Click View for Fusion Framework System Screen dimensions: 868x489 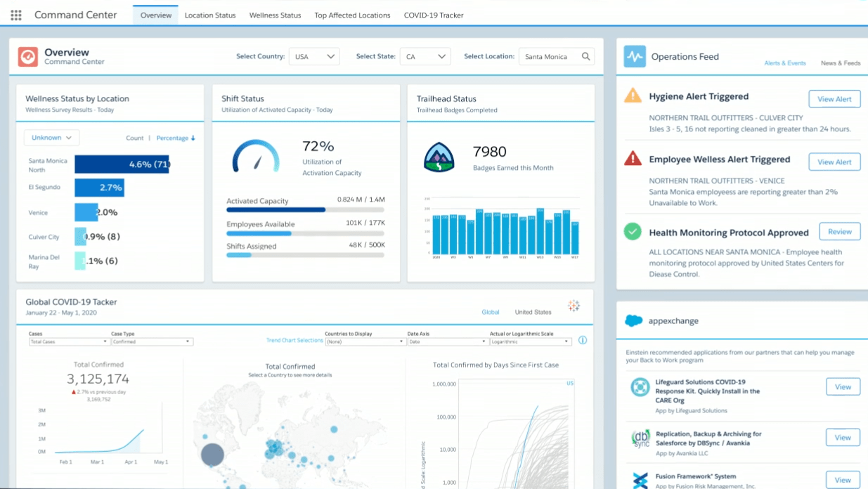[843, 480]
